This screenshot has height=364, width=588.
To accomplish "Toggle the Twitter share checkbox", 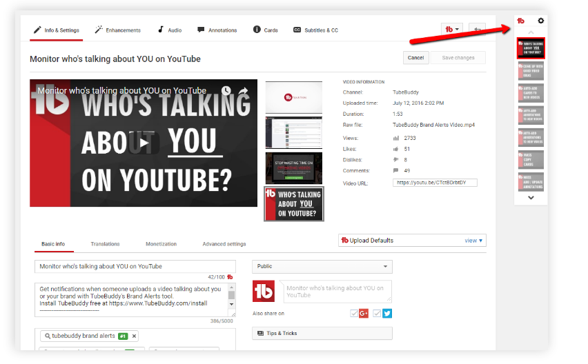I will tap(378, 314).
